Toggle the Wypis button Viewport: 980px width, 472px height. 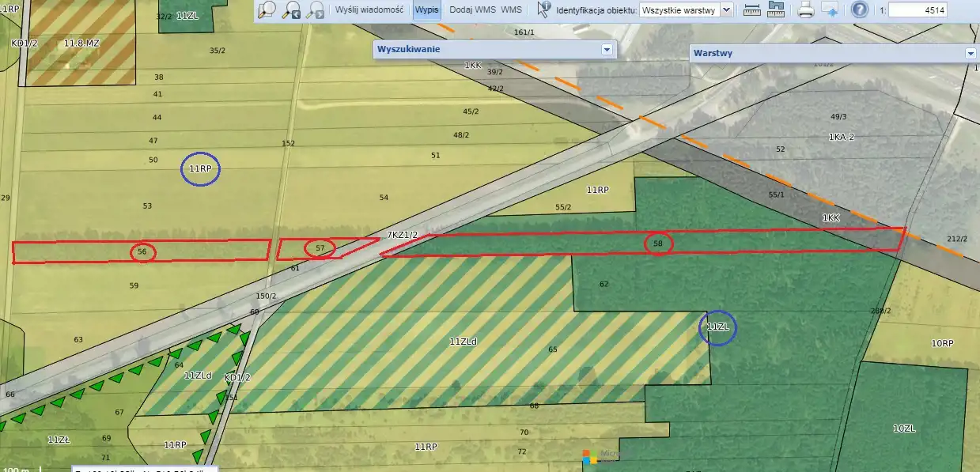pyautogui.click(x=427, y=10)
